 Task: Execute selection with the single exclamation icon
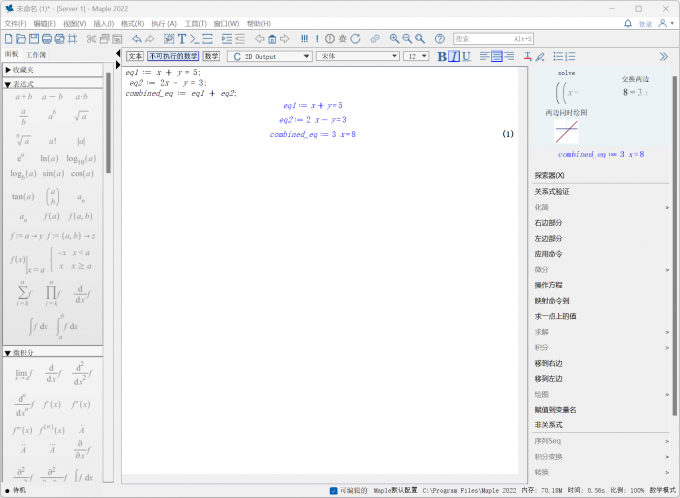pyautogui.click(x=317, y=39)
